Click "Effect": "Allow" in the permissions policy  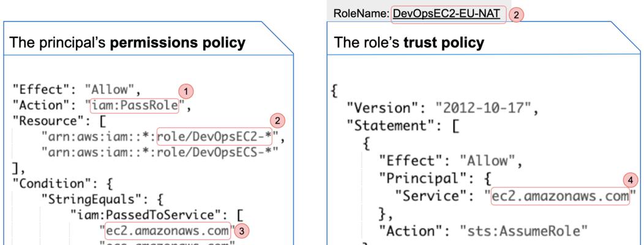77,89
